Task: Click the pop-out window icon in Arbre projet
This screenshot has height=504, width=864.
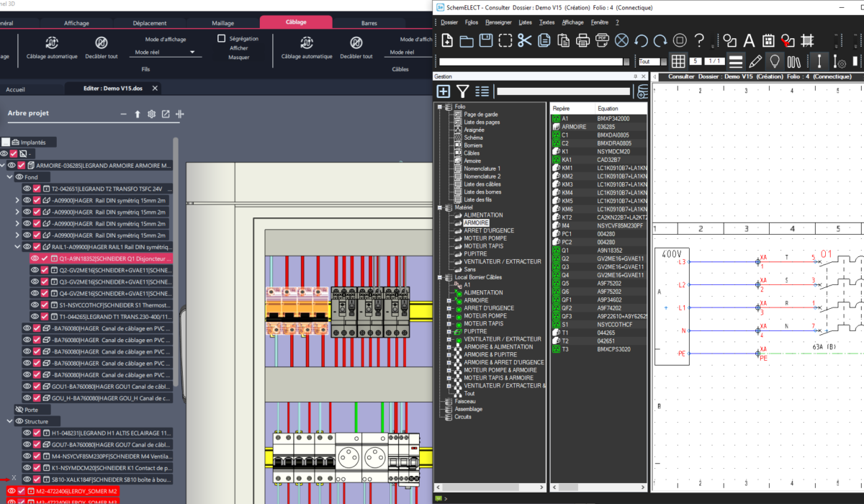Action: tap(166, 114)
